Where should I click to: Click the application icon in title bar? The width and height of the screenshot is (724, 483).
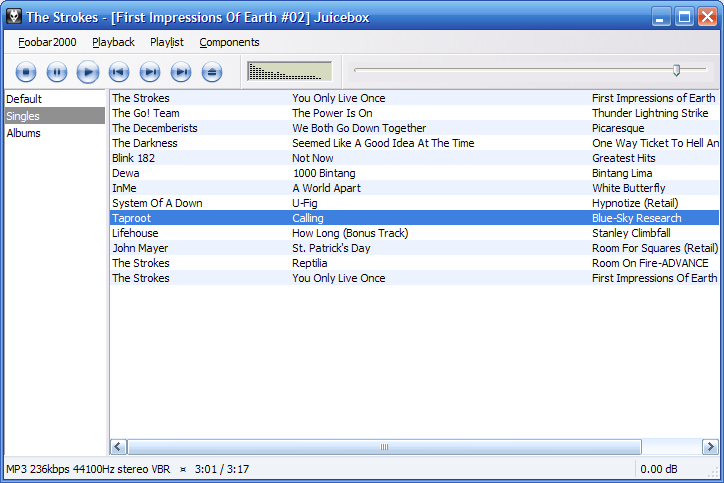[x=13, y=17]
